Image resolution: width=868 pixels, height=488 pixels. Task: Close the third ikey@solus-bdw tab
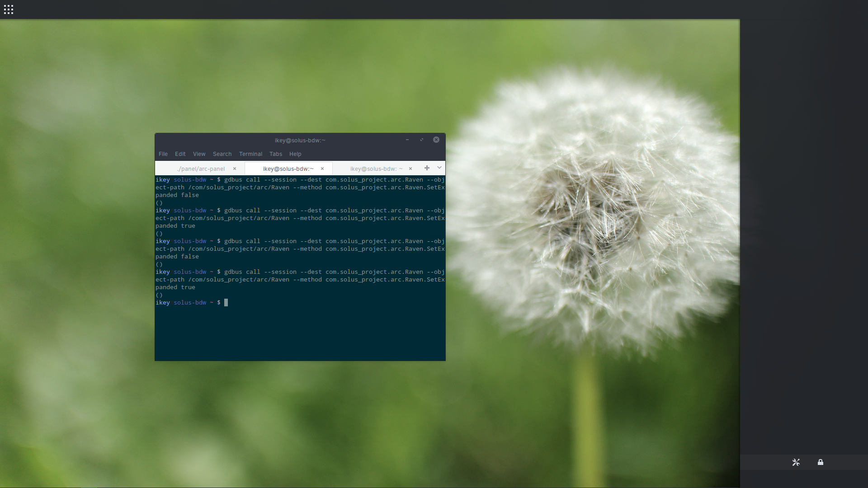point(410,169)
